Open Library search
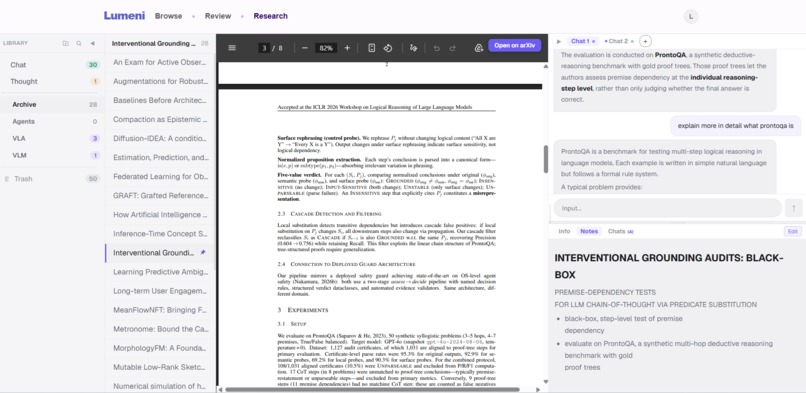The width and height of the screenshot is (806, 393). click(79, 44)
